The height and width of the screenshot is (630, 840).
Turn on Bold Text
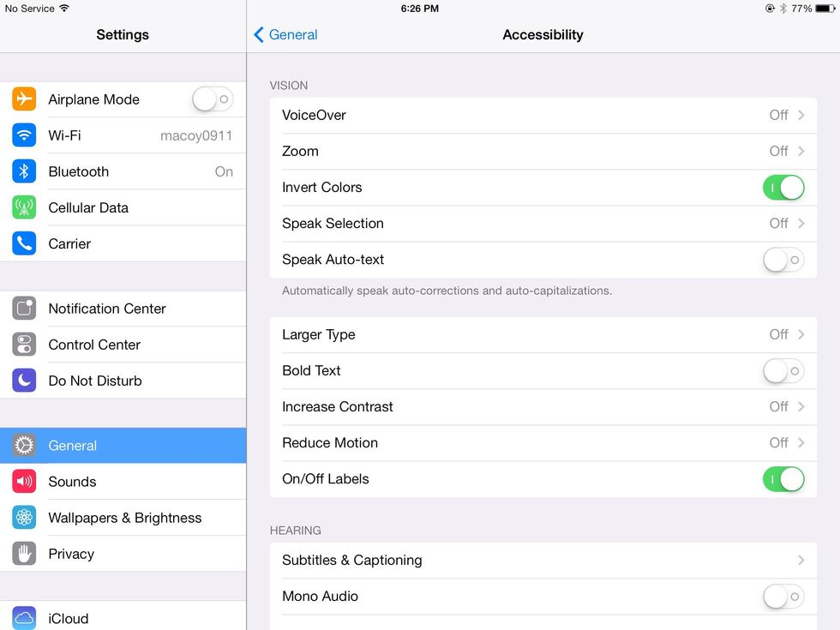783,370
